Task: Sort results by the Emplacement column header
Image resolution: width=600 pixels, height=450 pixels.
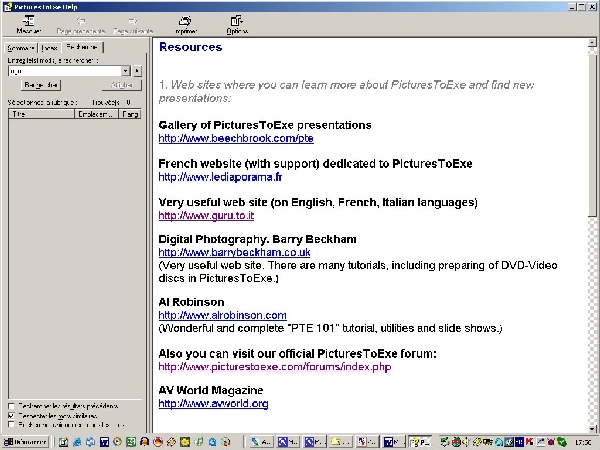Action: coord(97,114)
